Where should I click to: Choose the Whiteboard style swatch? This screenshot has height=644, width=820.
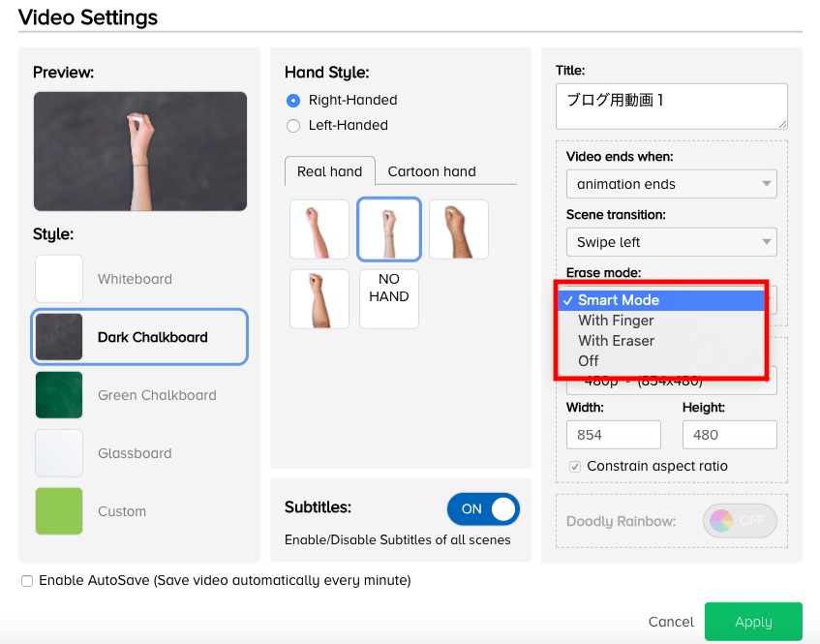click(59, 279)
